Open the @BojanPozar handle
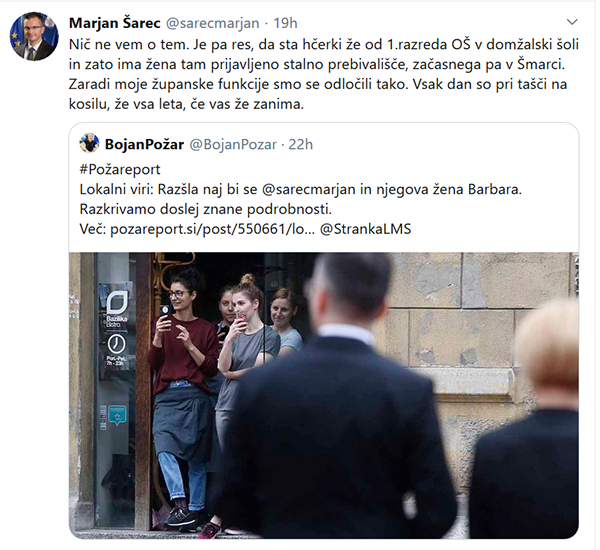 [x=233, y=144]
